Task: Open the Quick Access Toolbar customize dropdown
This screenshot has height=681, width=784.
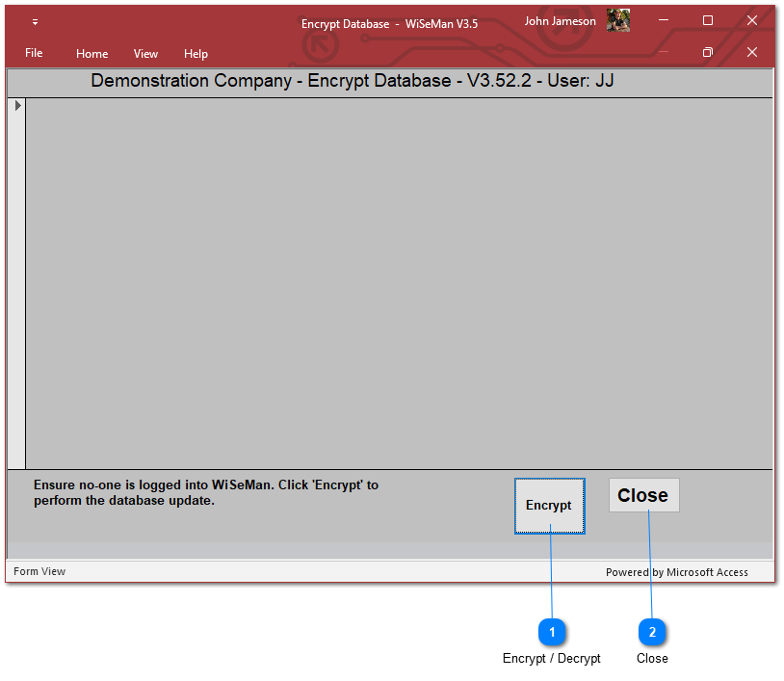Action: pyautogui.click(x=35, y=21)
